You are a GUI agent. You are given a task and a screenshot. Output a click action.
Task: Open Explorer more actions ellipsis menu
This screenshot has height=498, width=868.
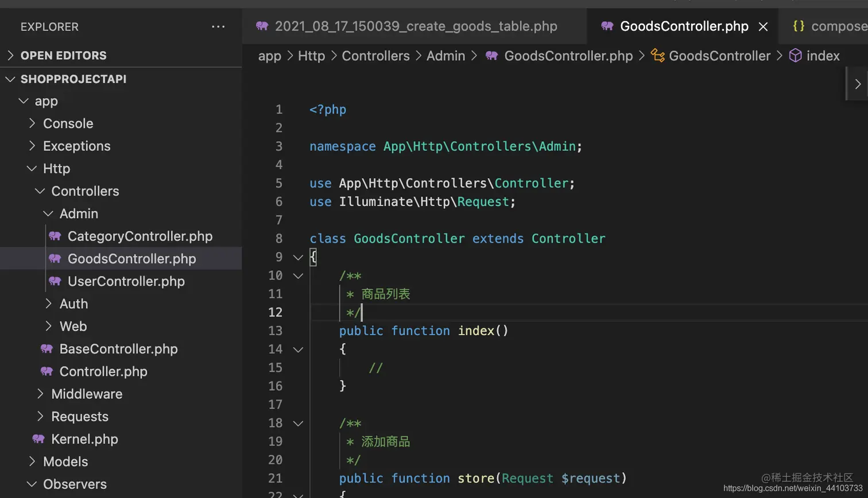pos(218,26)
